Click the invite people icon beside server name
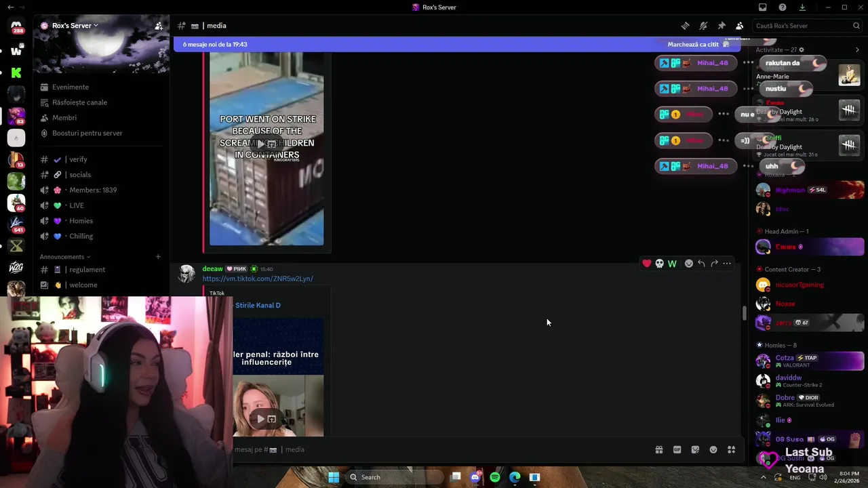 coord(159,26)
